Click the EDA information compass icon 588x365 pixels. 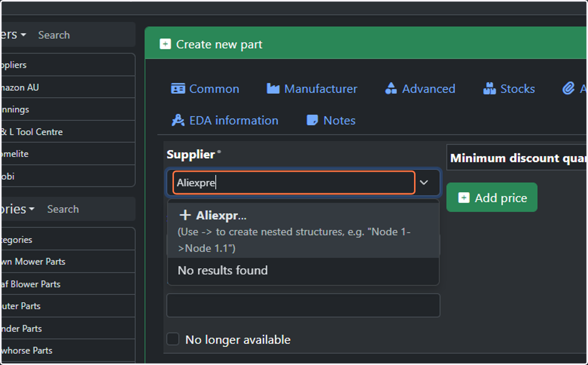pyautogui.click(x=178, y=120)
